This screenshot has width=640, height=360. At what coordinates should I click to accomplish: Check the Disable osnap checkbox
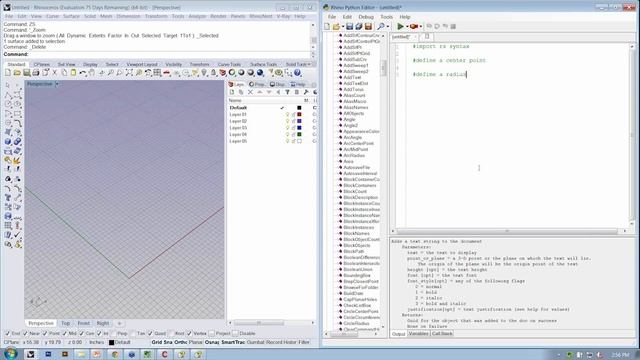(236, 333)
